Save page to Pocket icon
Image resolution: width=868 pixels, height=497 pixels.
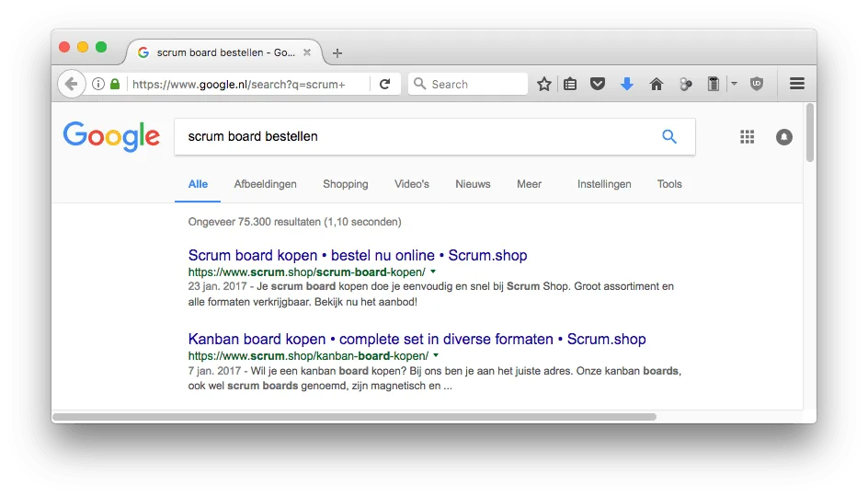(x=598, y=84)
